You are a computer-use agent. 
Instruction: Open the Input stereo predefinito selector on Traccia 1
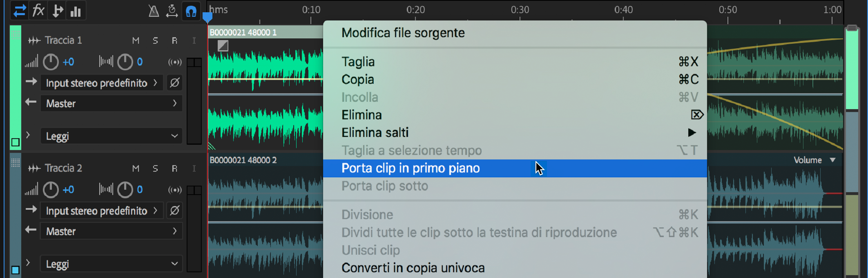101,83
